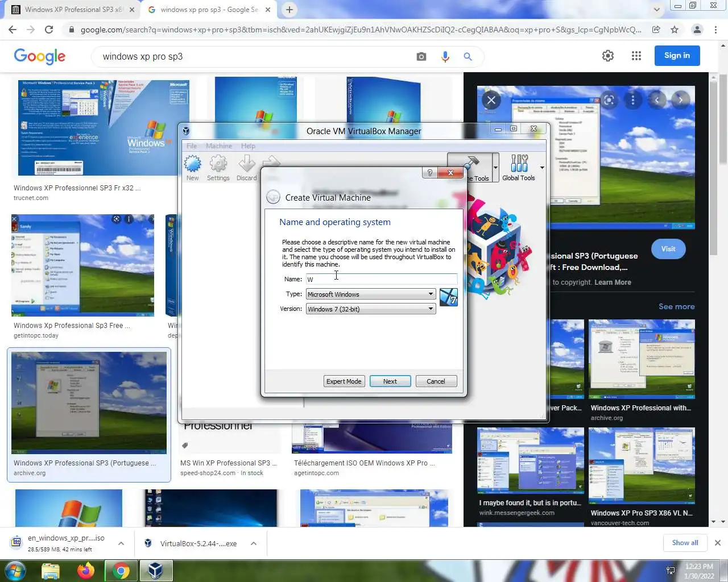728x582 pixels.
Task: Close the image preview panel with X
Action: 491,101
